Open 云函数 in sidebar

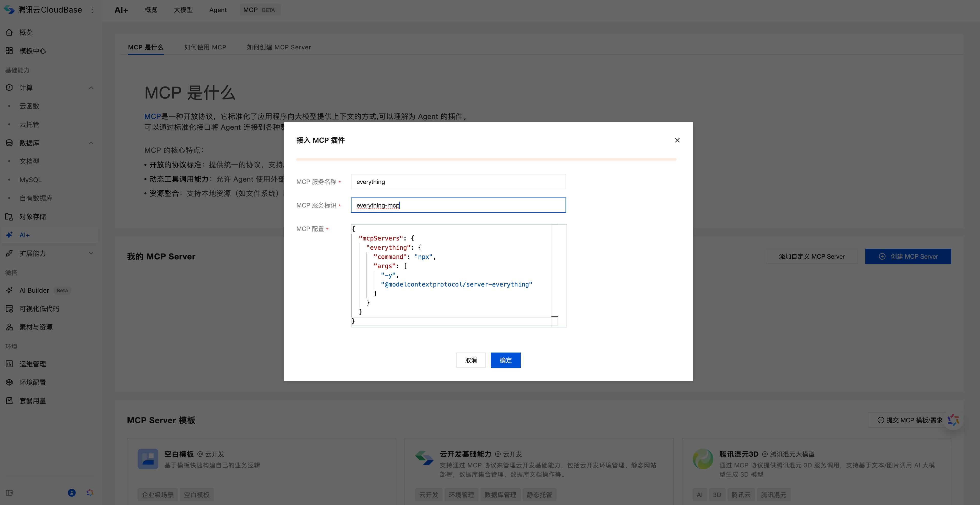30,106
